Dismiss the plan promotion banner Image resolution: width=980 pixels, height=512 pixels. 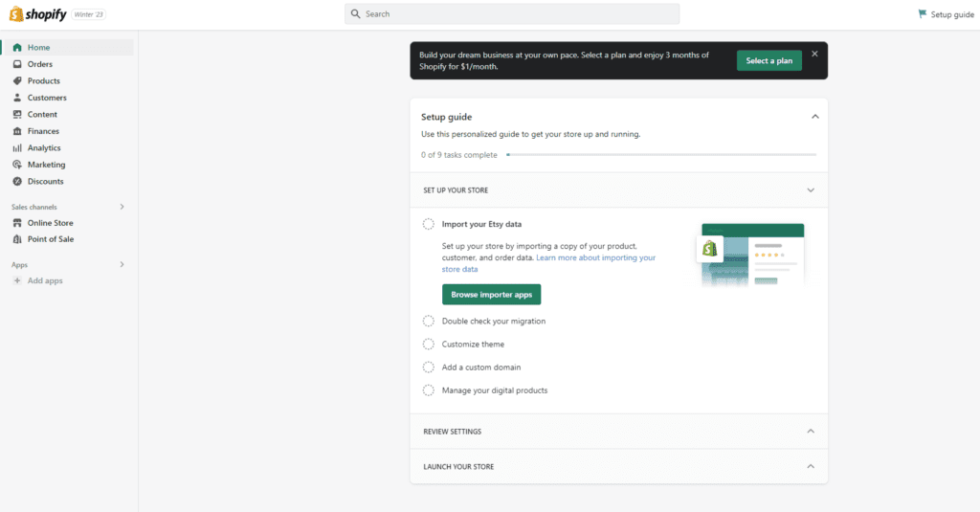[x=814, y=54]
